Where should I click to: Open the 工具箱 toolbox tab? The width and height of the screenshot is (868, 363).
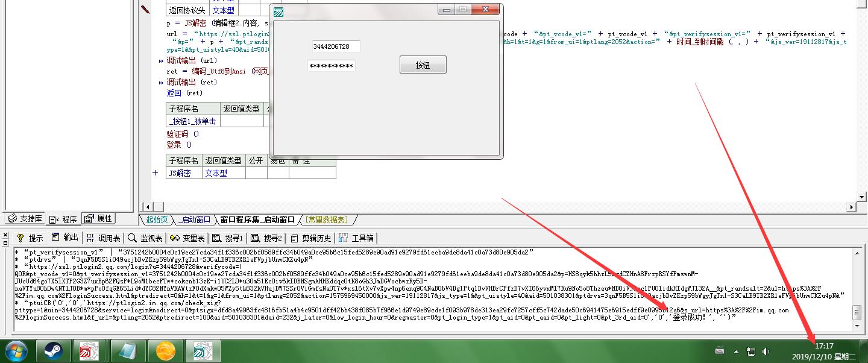pyautogui.click(x=357, y=238)
